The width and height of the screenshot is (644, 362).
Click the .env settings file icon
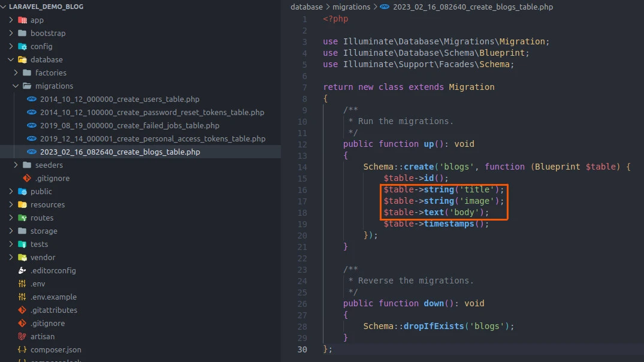22,284
